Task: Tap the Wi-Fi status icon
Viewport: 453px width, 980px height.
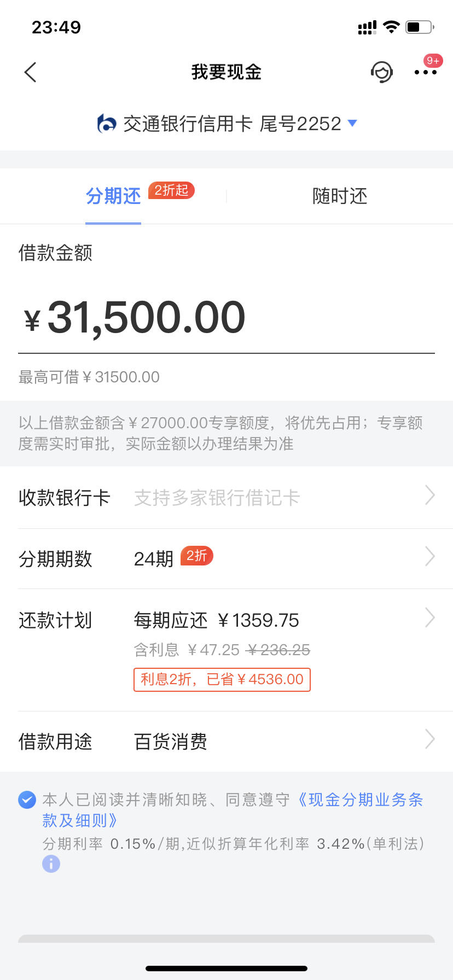Action: 391,27
